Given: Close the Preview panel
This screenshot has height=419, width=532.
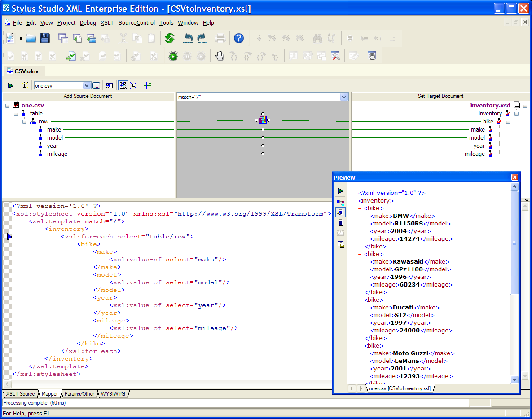Looking at the screenshot, I should click(514, 177).
